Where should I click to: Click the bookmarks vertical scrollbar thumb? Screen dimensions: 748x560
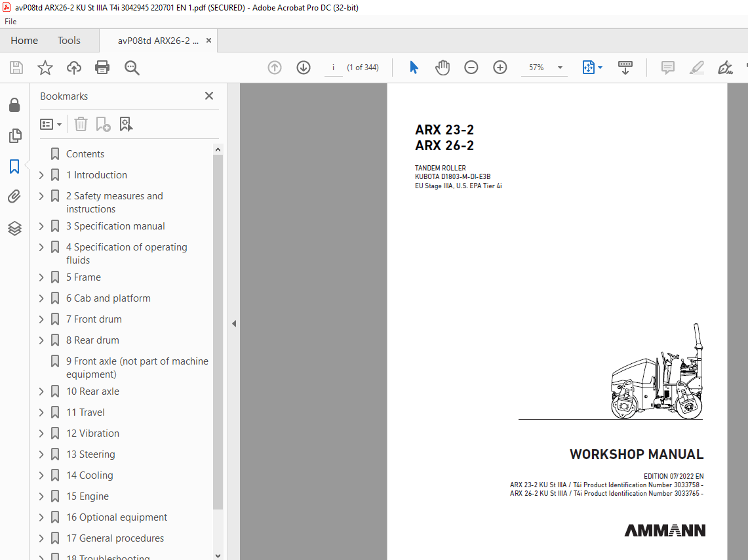pyautogui.click(x=218, y=332)
